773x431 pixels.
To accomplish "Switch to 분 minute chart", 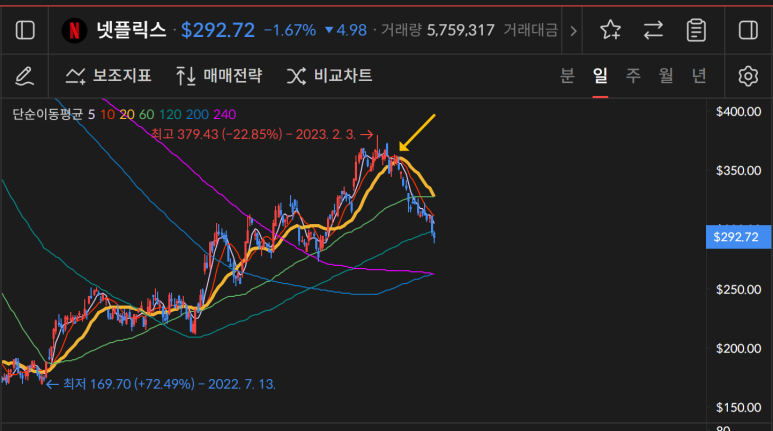I will (567, 76).
